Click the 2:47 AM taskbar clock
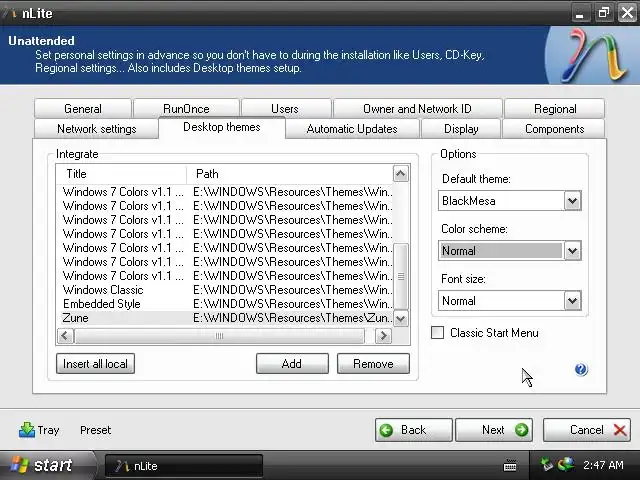640x480 pixels. pyautogui.click(x=603, y=465)
